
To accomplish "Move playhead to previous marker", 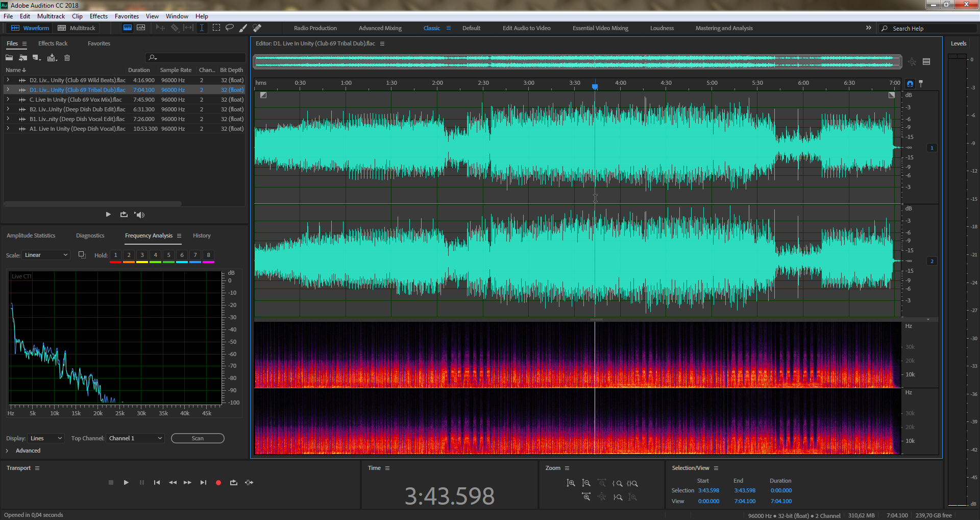I will pyautogui.click(x=157, y=482).
